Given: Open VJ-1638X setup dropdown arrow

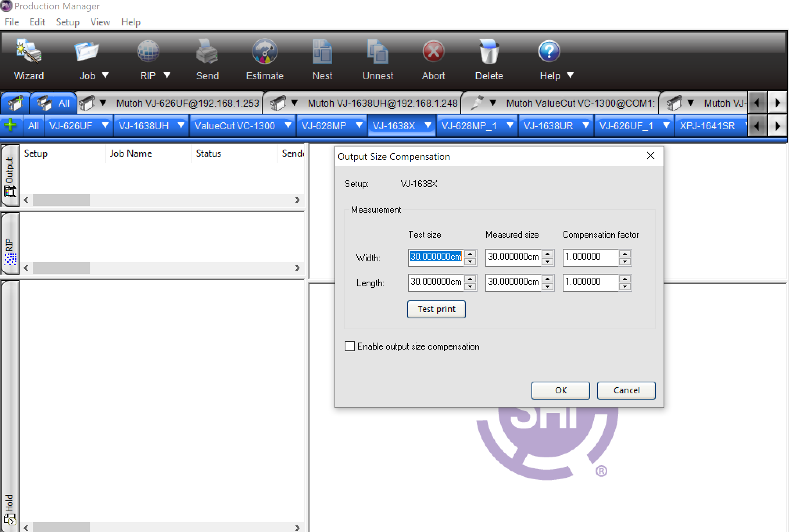Looking at the screenshot, I should point(428,125).
